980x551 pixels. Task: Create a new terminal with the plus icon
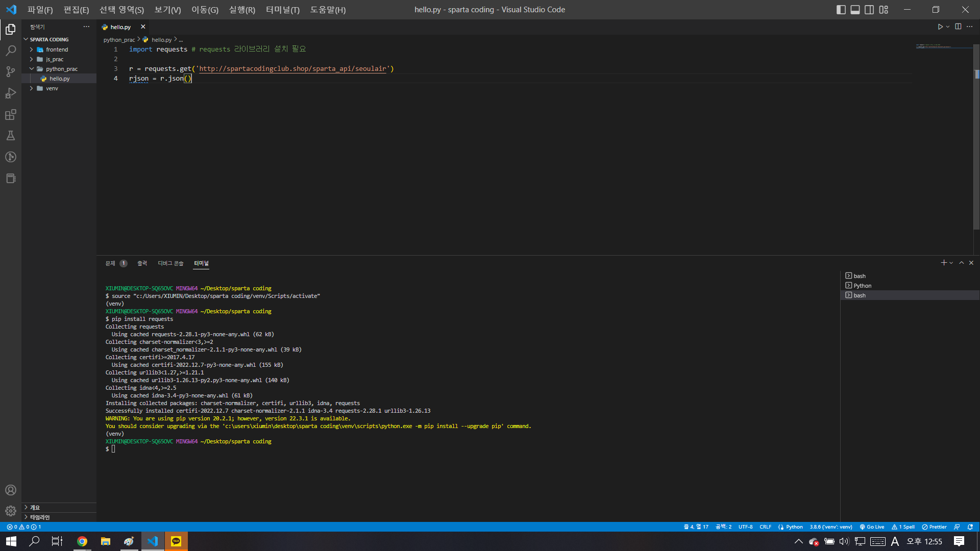tap(944, 263)
